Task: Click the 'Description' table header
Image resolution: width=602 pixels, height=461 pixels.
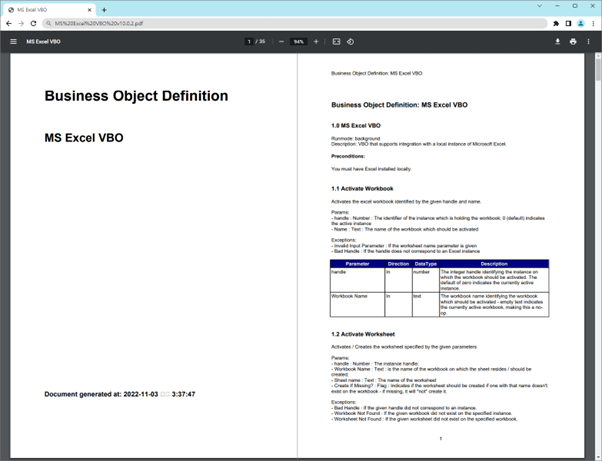Action: click(494, 264)
